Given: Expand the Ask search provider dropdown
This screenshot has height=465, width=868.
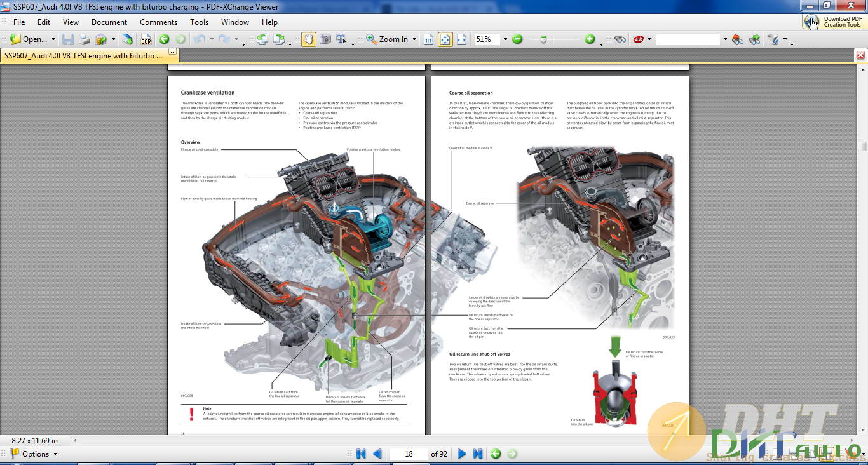Looking at the screenshot, I should pyautogui.click(x=650, y=39).
